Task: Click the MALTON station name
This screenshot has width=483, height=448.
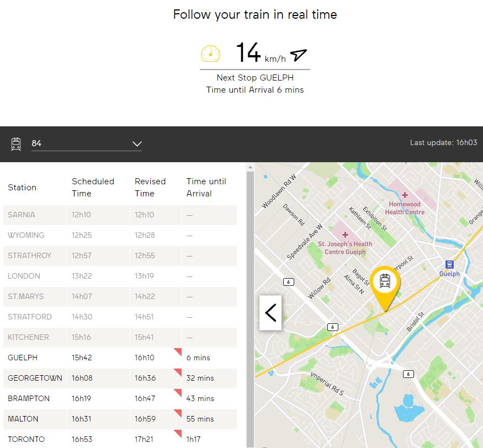Action: point(23,419)
